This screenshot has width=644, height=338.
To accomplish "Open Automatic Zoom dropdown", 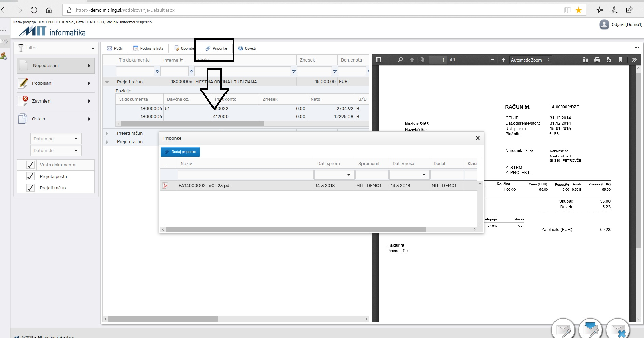I will (531, 60).
